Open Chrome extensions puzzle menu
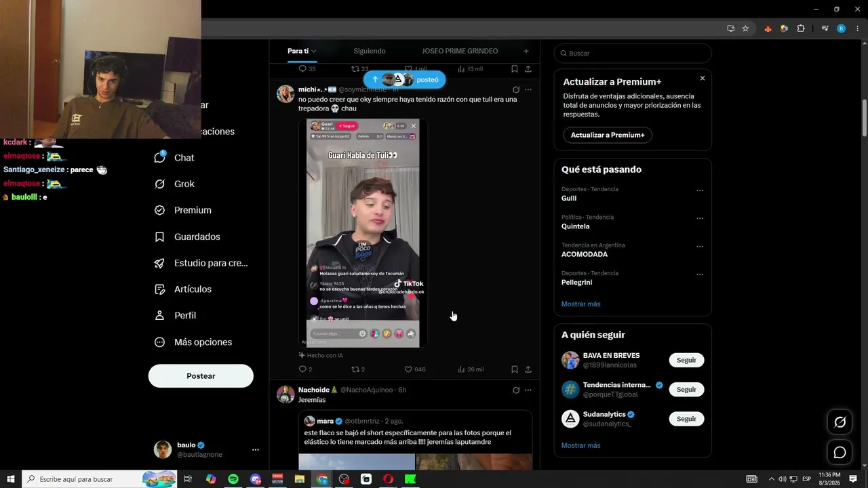 coord(801,28)
